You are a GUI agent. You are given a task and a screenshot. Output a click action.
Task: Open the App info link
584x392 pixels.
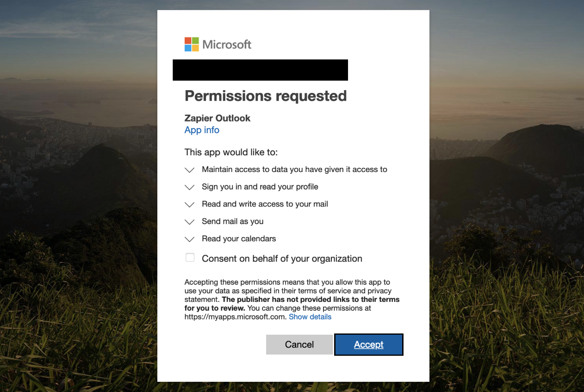click(202, 130)
